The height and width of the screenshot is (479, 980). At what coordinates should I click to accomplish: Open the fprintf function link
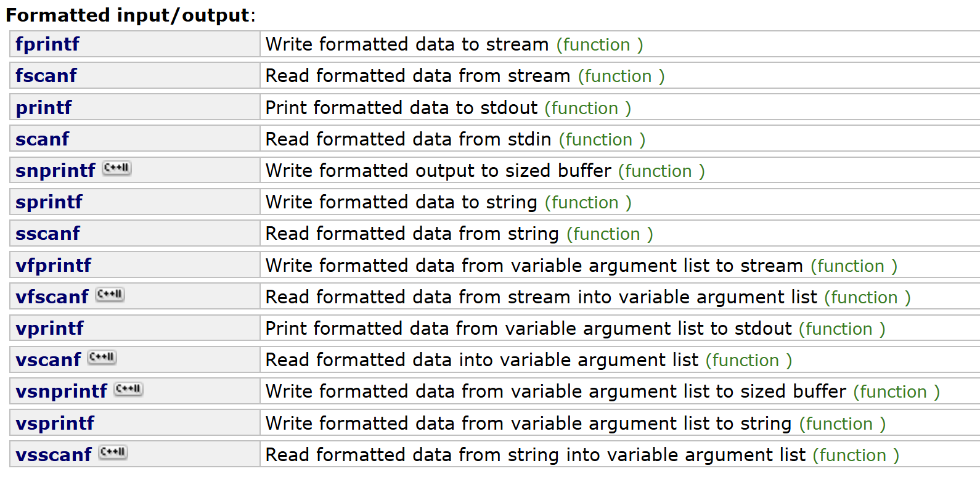coord(47,44)
